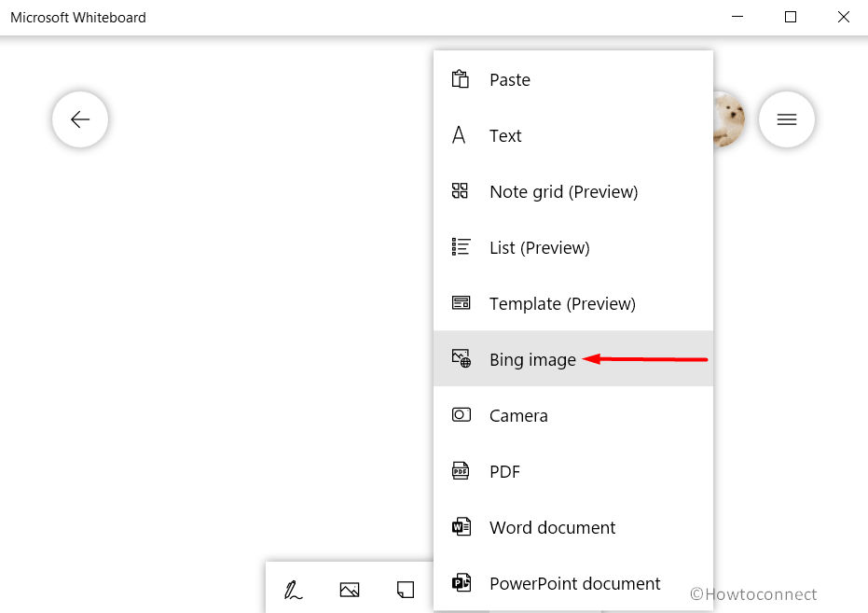This screenshot has width=868, height=613.
Task: Click the Word document icon
Action: (x=462, y=526)
